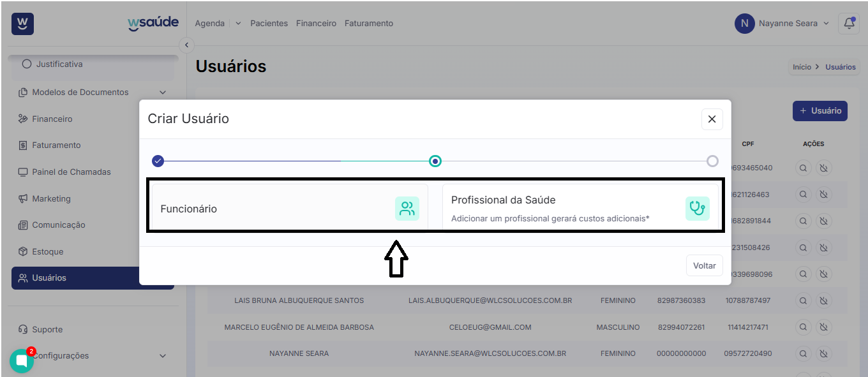Click the empty third step circle

point(712,161)
